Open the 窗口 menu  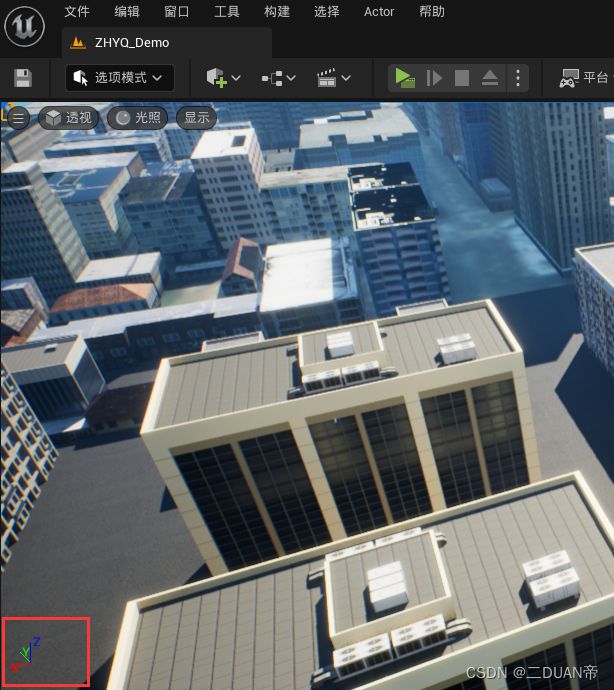click(x=176, y=11)
